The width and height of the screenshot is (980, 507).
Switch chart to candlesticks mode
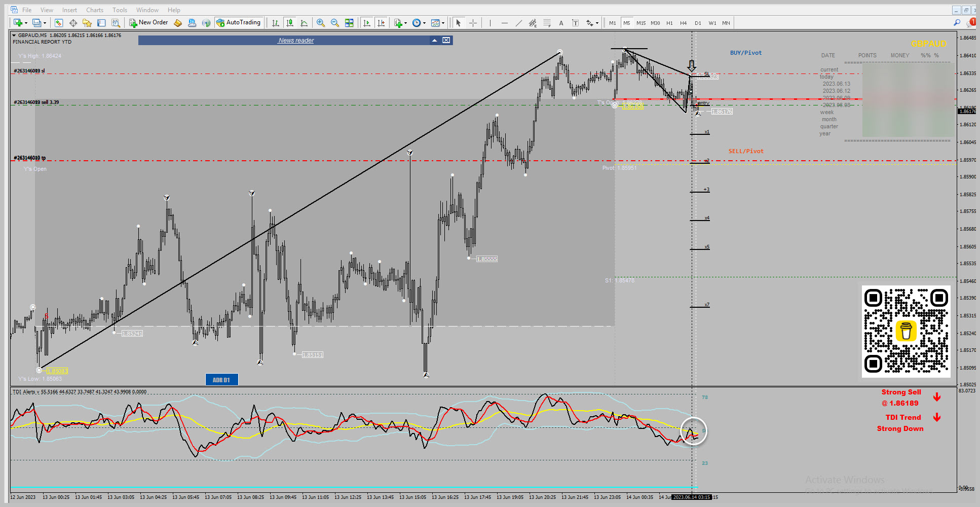[x=290, y=23]
